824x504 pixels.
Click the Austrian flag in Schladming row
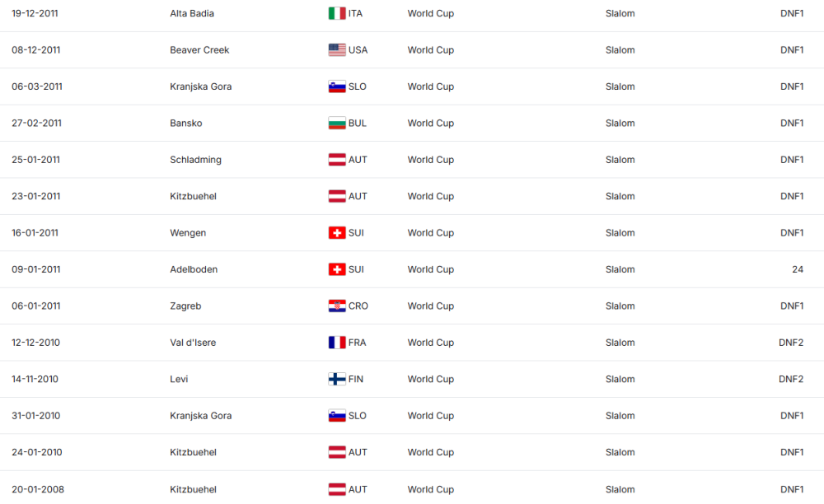click(x=337, y=160)
